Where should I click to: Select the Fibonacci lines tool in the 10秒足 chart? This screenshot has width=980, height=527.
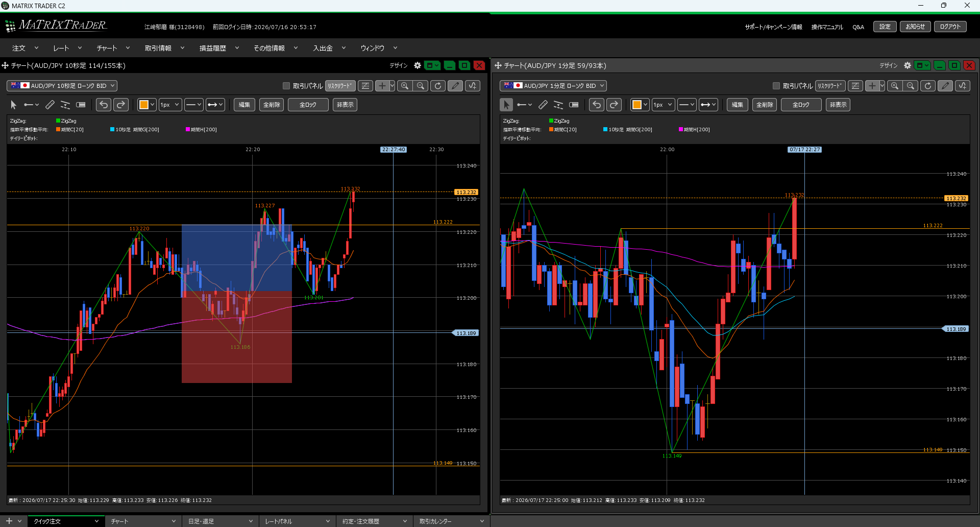[65, 105]
